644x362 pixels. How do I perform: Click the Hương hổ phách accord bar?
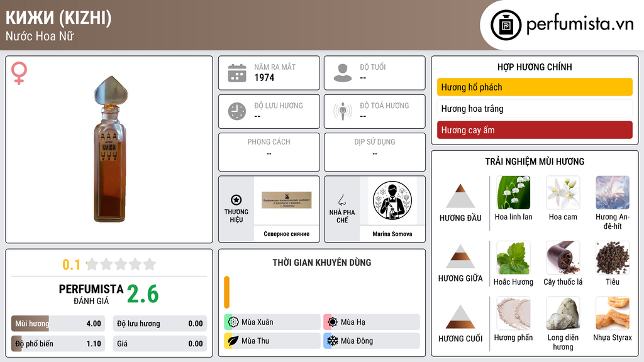click(x=535, y=87)
